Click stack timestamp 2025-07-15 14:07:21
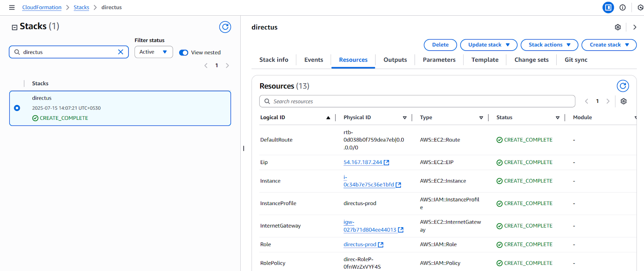Image resolution: width=644 pixels, height=271 pixels. click(x=66, y=108)
